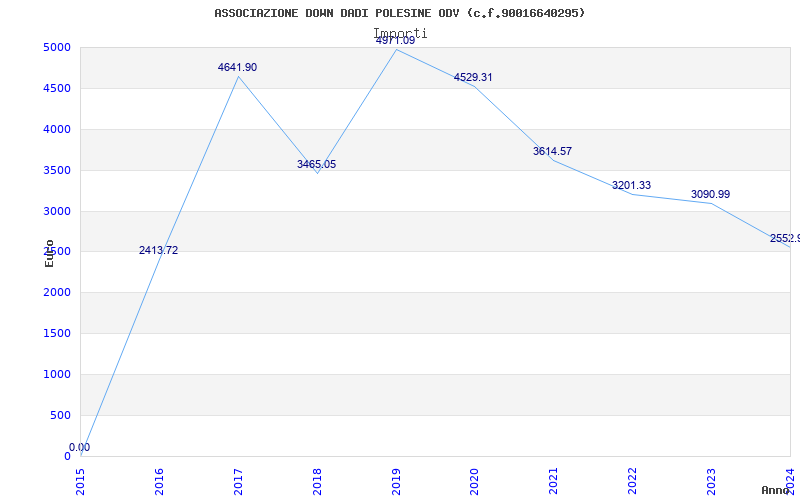Viewport: 800px width, 500px height.
Task: Click the chart title ASSOCIAZIONE DOWN DADI POLESINE ODV
Action: pyautogui.click(x=399, y=13)
